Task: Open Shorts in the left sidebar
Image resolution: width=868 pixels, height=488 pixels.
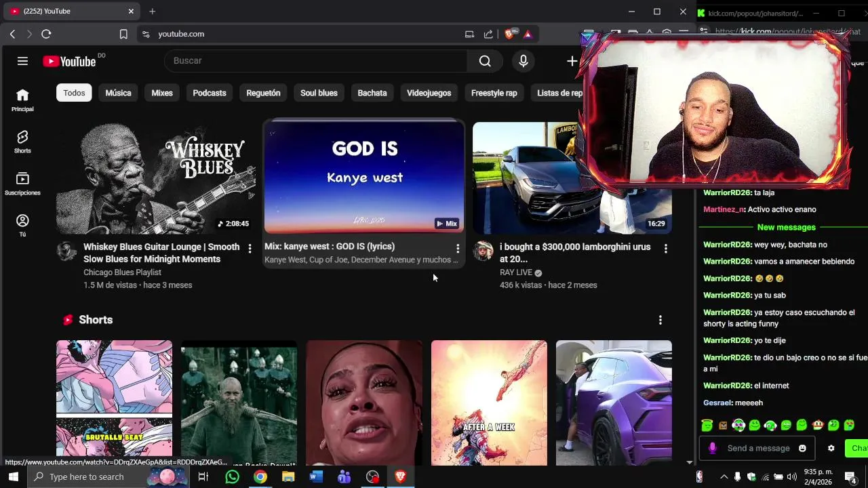Action: click(22, 142)
